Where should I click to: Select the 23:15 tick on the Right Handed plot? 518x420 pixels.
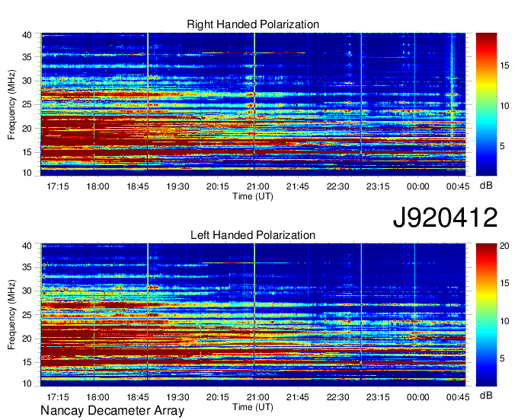click(x=378, y=186)
